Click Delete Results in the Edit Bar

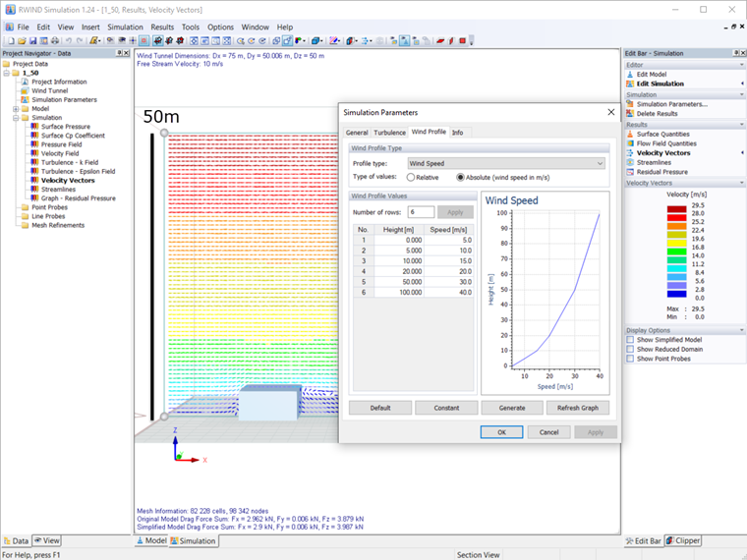(x=657, y=114)
